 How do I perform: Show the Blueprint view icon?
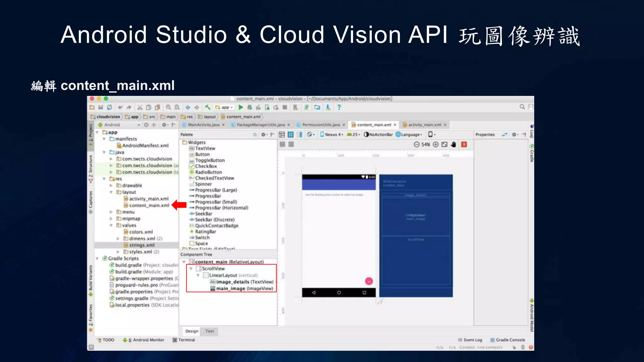pos(291,134)
